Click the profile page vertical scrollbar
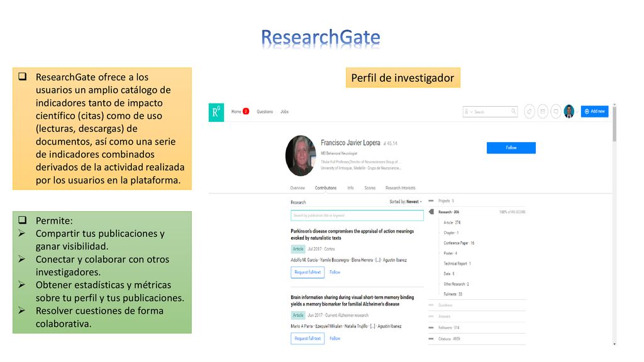Viewport: 644px width, 362px height. 614,124
